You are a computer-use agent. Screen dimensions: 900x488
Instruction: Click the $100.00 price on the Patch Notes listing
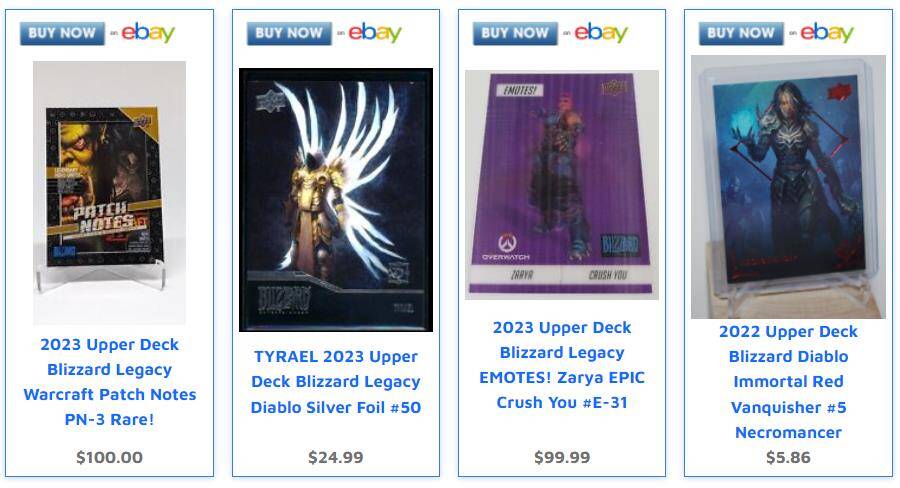tap(110, 458)
